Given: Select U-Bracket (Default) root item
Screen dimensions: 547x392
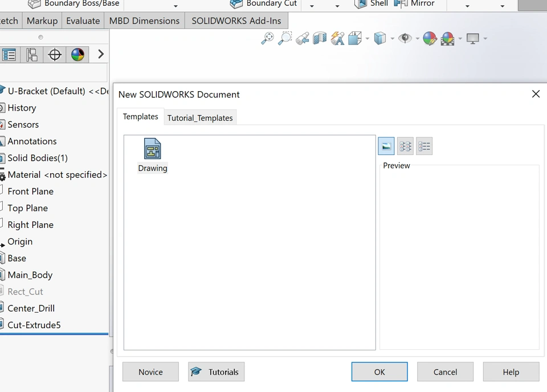Looking at the screenshot, I should (55, 91).
